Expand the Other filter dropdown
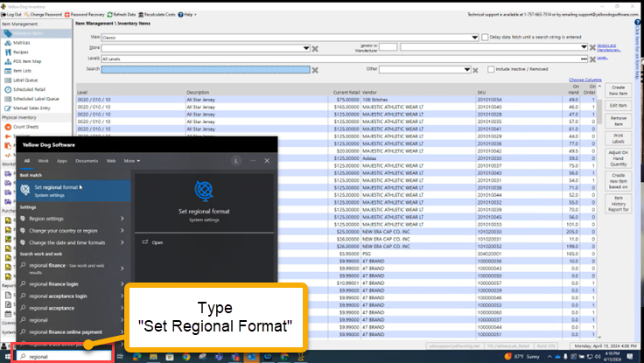This screenshot has width=644, height=363. click(x=467, y=69)
